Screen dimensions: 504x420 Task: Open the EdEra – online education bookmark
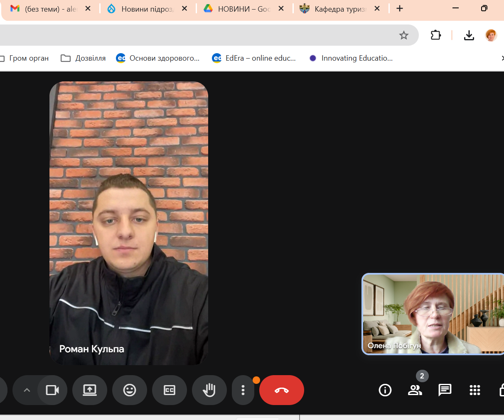[254, 58]
